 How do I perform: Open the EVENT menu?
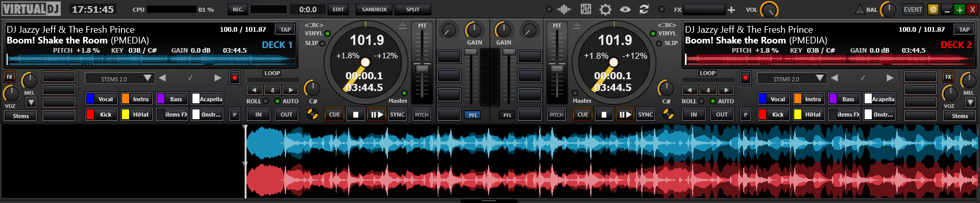pos(913,9)
